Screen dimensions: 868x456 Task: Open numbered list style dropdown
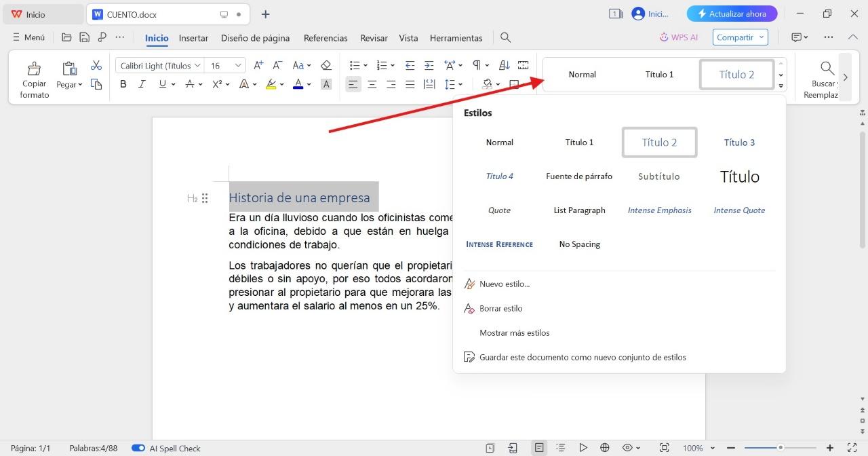pyautogui.click(x=393, y=66)
